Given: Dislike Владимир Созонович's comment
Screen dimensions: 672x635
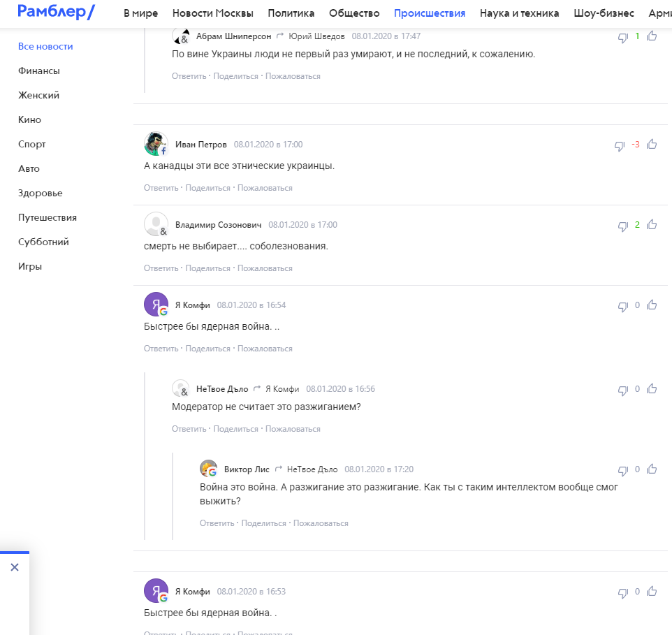Looking at the screenshot, I should point(622,226).
